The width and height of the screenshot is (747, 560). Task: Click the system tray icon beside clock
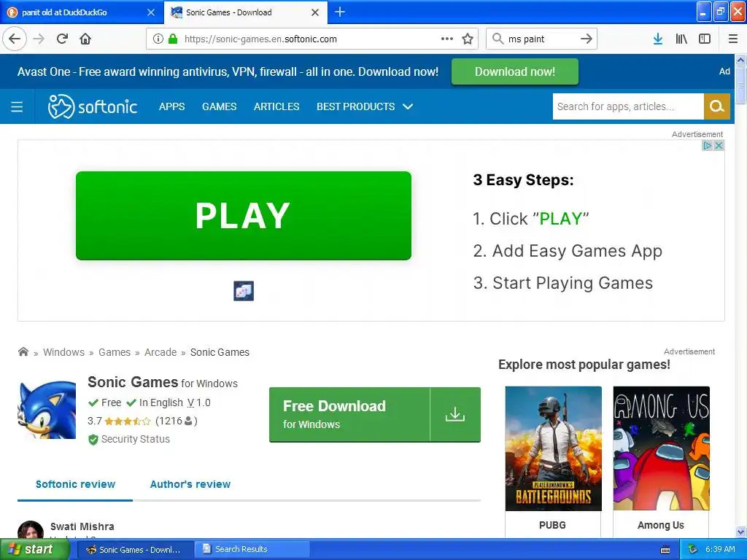click(693, 550)
